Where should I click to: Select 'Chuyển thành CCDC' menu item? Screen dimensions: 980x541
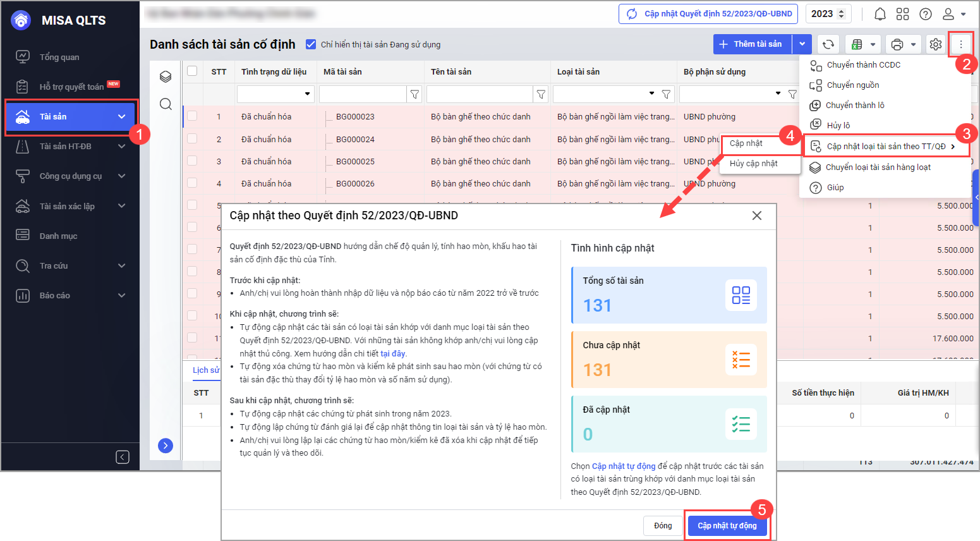click(x=863, y=64)
